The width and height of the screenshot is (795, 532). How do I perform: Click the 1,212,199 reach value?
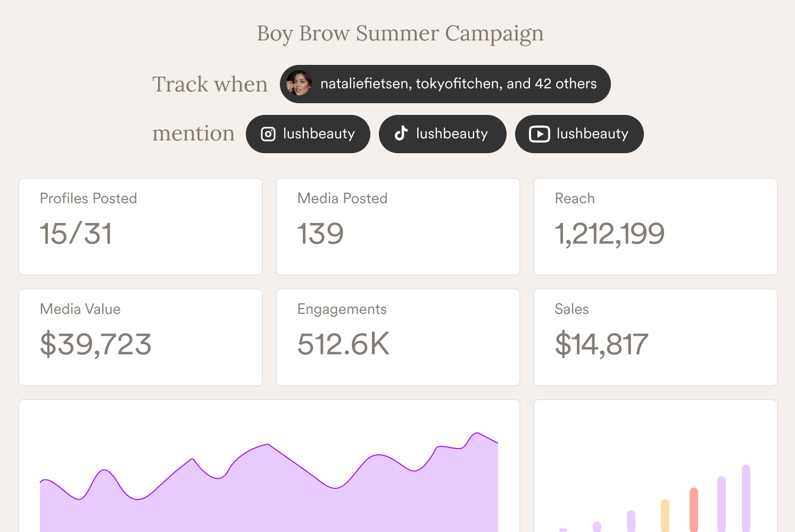pyautogui.click(x=610, y=235)
